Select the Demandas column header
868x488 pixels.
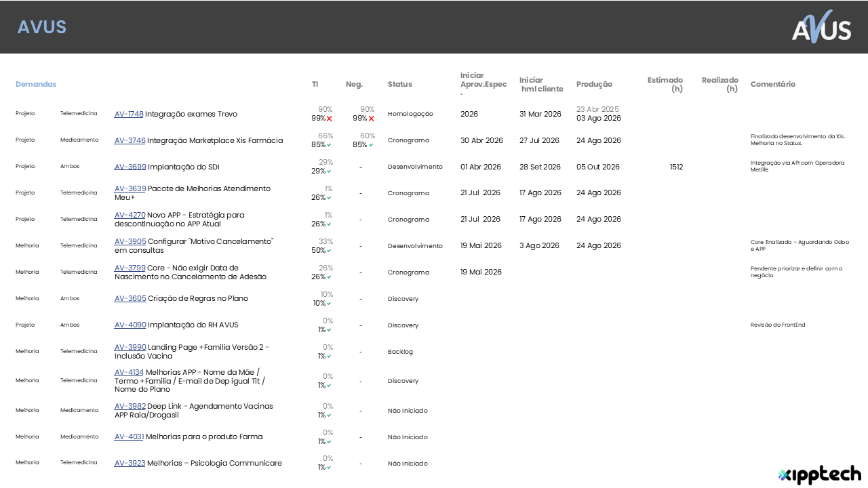coord(36,84)
